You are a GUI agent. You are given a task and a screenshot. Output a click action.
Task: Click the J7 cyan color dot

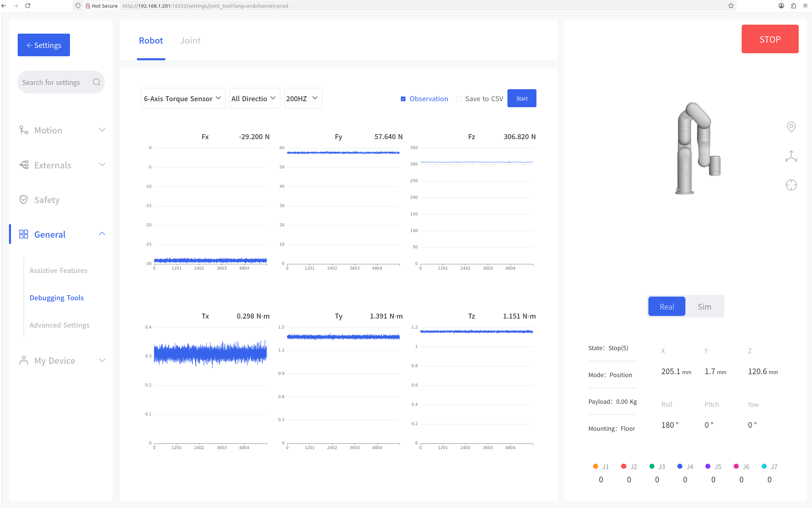point(764,466)
